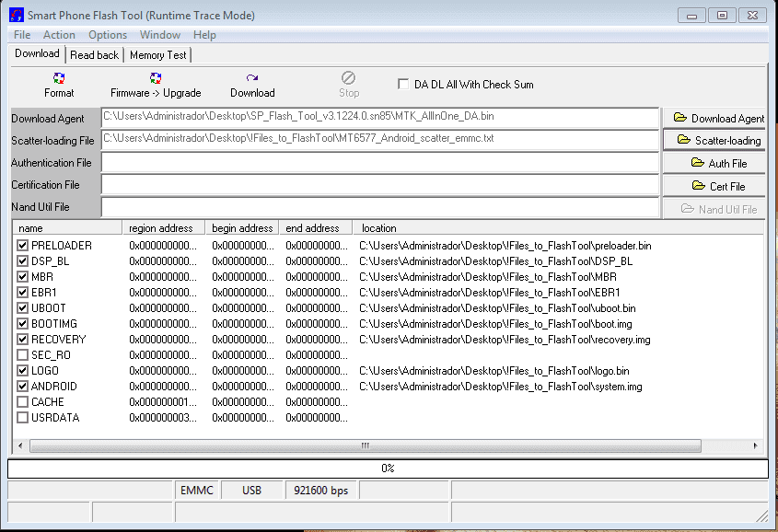Click the location column header
The image size is (778, 532).
coord(558,228)
